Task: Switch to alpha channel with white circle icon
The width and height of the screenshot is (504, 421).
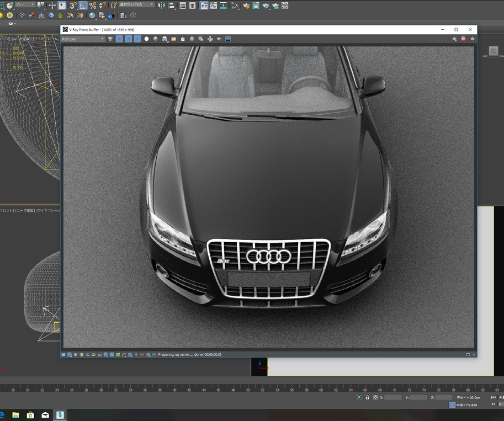Action: tap(146, 39)
